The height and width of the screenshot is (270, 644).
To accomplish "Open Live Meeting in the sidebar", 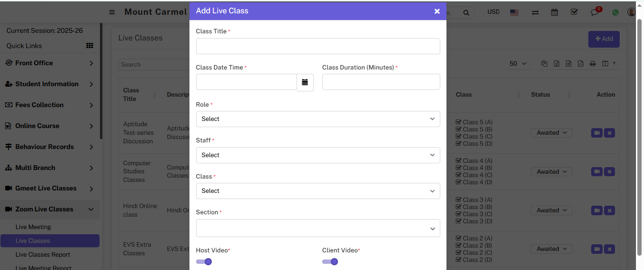I will tap(33, 227).
